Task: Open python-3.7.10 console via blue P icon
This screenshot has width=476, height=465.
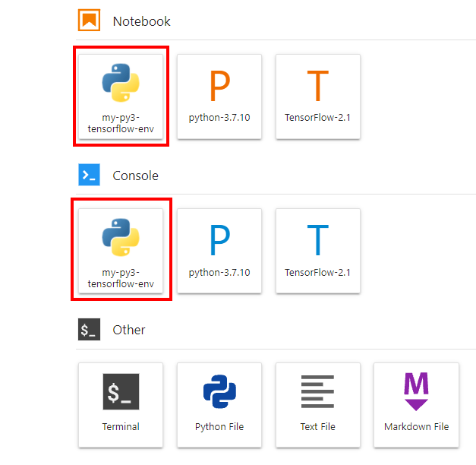Action: pyautogui.click(x=220, y=240)
